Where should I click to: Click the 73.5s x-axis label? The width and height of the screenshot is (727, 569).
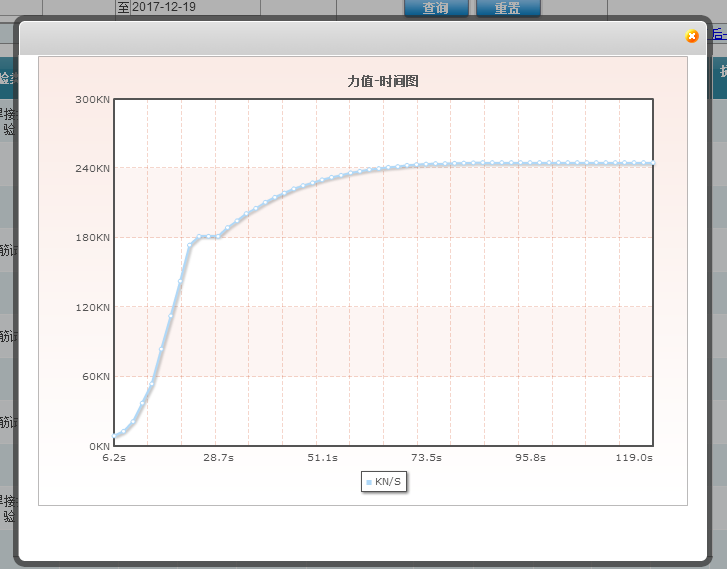426,458
